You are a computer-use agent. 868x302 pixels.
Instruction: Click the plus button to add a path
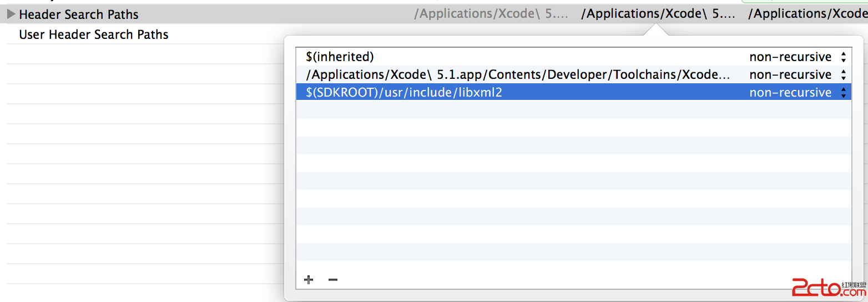point(309,280)
